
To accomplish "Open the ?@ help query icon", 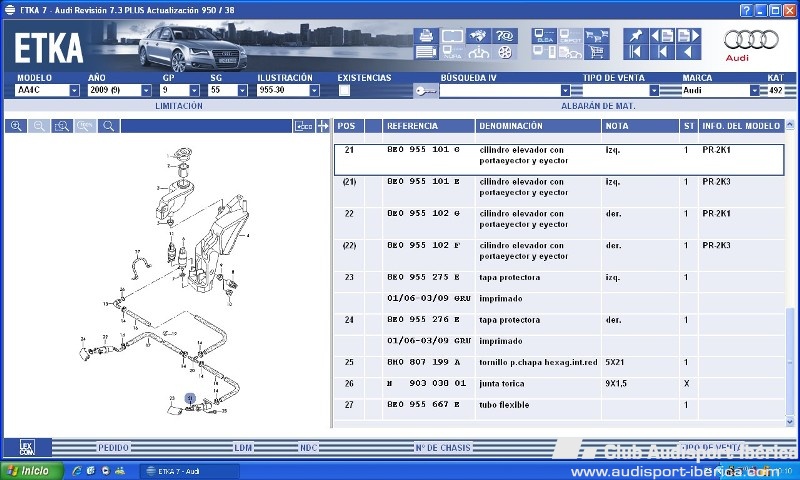I will click(x=505, y=36).
